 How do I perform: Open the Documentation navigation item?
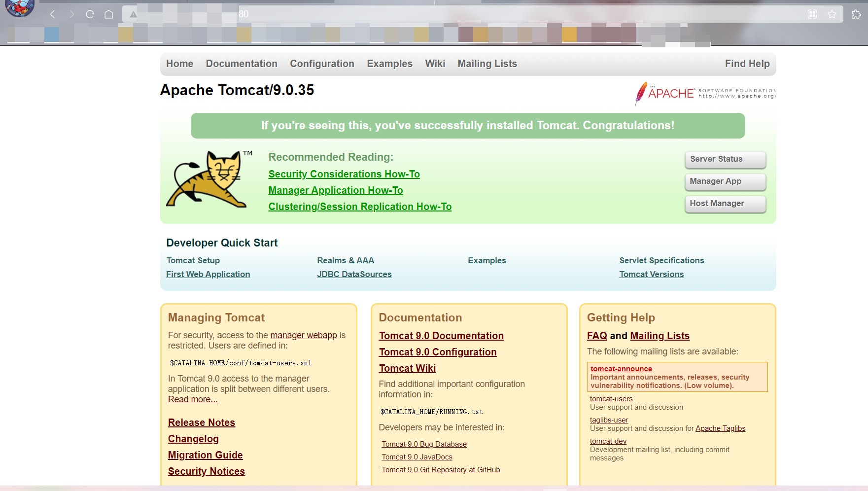pos(242,64)
